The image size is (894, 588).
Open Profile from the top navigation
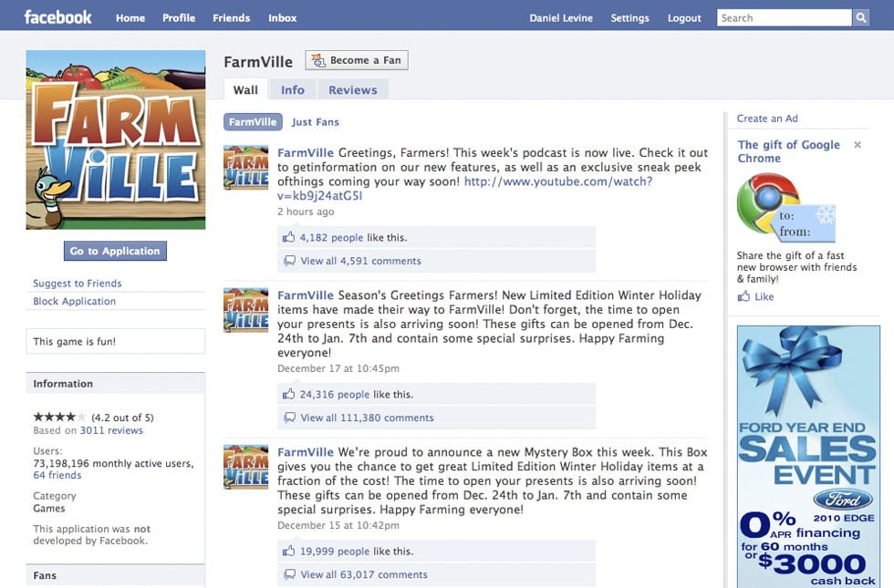pyautogui.click(x=179, y=17)
